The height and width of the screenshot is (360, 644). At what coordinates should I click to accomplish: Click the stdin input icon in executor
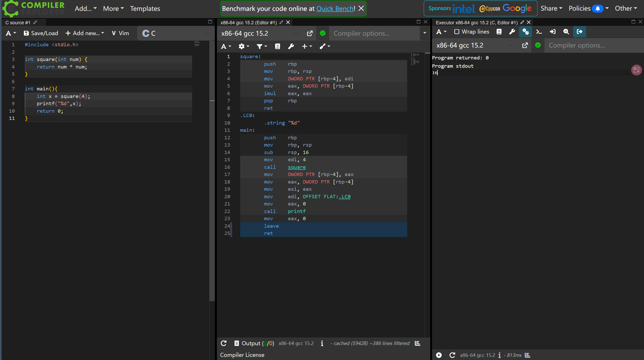(552, 32)
